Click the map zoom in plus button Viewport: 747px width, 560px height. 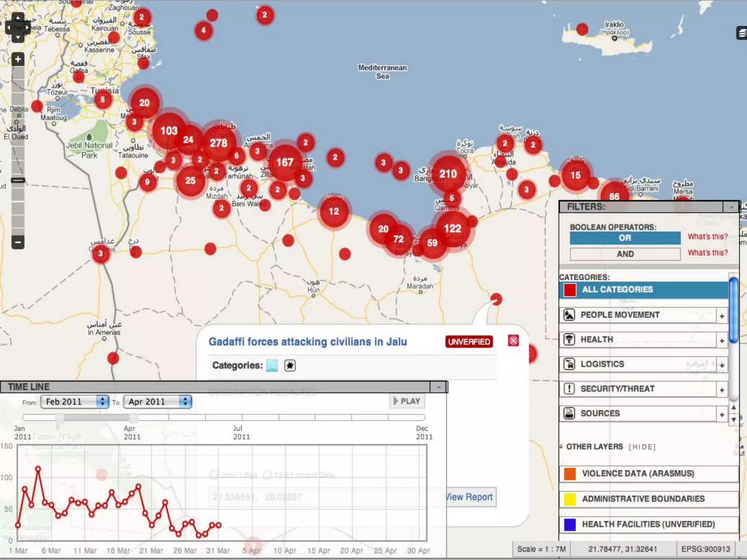coord(18,59)
